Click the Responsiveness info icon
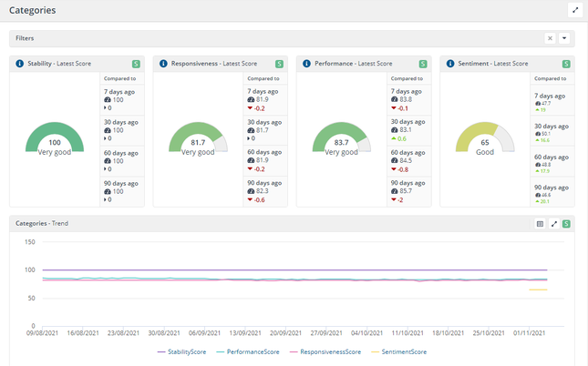Viewport: 588px width, 366px height. point(163,64)
